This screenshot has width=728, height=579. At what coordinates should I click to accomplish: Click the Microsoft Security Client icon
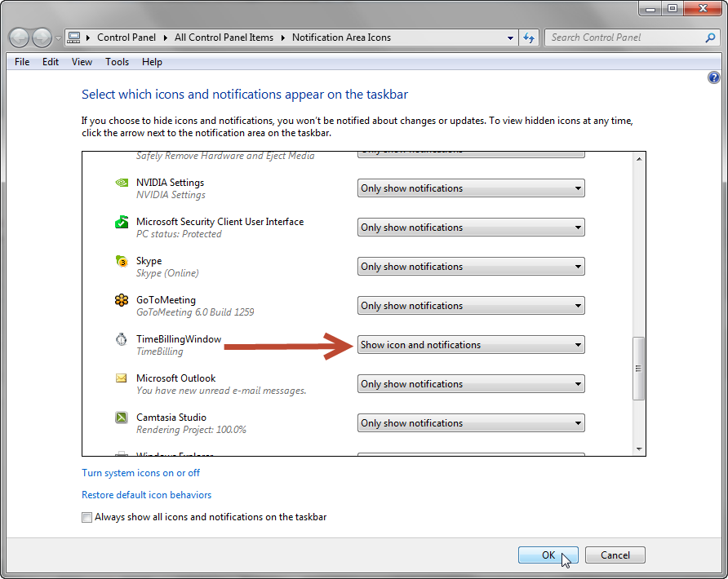pyautogui.click(x=122, y=222)
